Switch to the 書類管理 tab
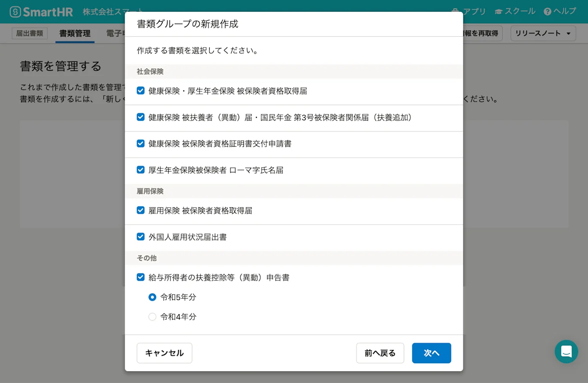 point(75,33)
